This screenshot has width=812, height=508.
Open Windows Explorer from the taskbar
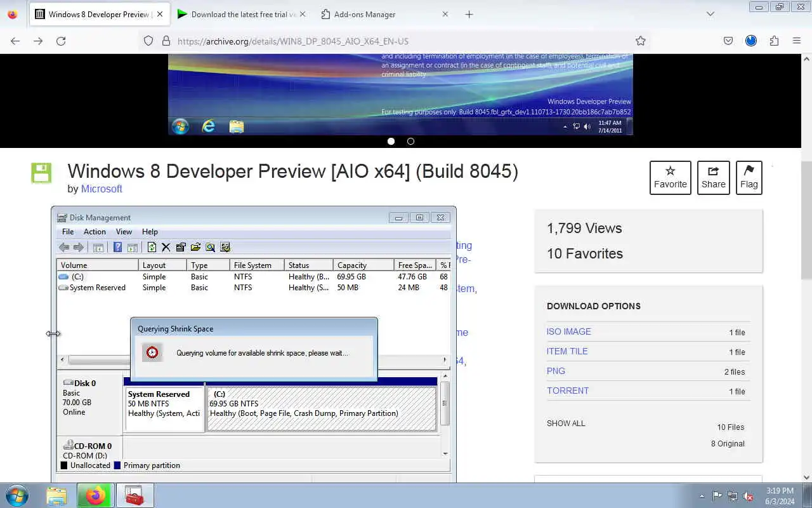click(x=56, y=495)
